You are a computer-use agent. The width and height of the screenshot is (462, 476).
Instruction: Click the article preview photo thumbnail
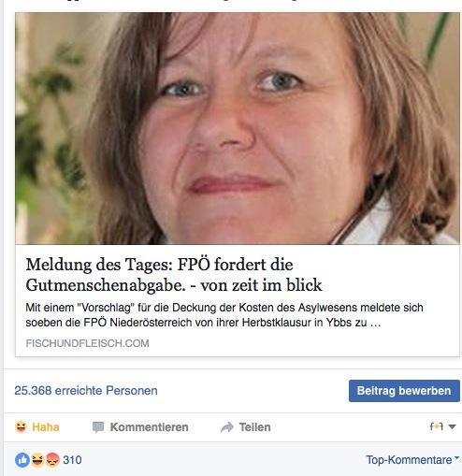point(237,128)
